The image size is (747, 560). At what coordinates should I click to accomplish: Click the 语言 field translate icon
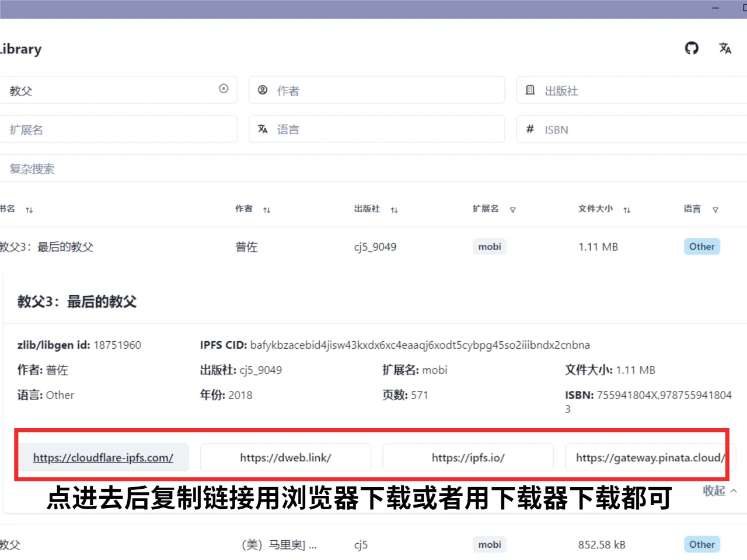263,129
